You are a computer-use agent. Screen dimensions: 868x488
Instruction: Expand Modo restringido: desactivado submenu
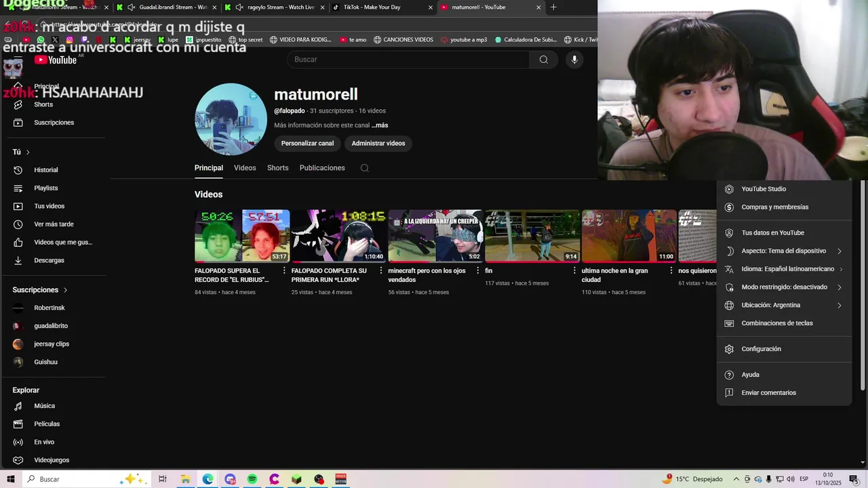tap(784, 287)
